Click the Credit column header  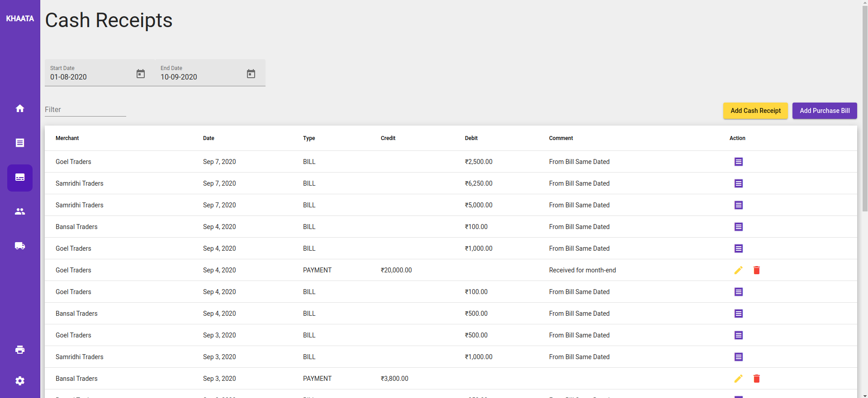(388, 138)
